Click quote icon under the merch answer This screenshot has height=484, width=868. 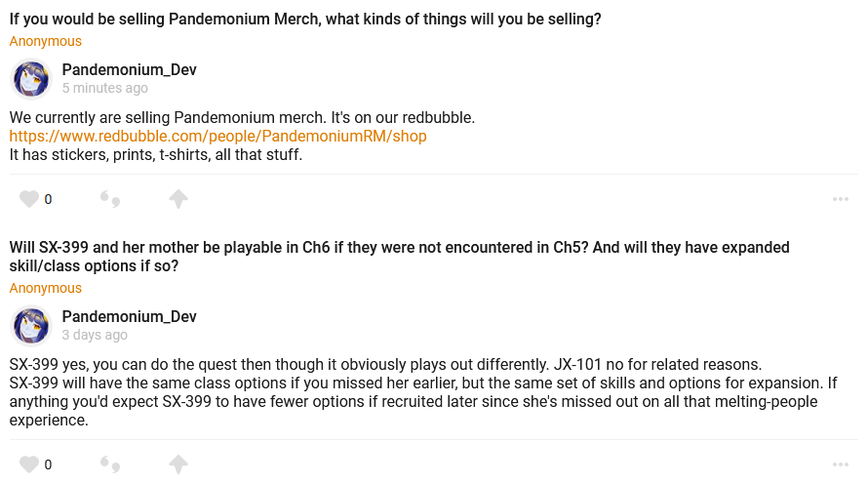110,199
